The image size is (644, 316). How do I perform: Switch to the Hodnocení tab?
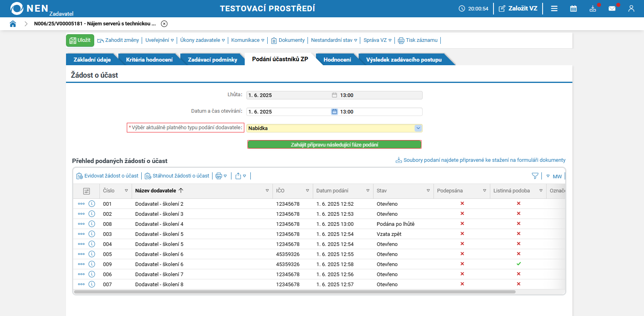point(337,60)
